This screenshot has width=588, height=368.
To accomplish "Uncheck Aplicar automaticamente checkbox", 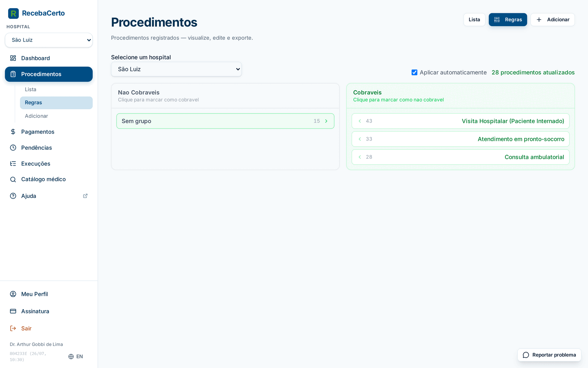I will 415,72.
